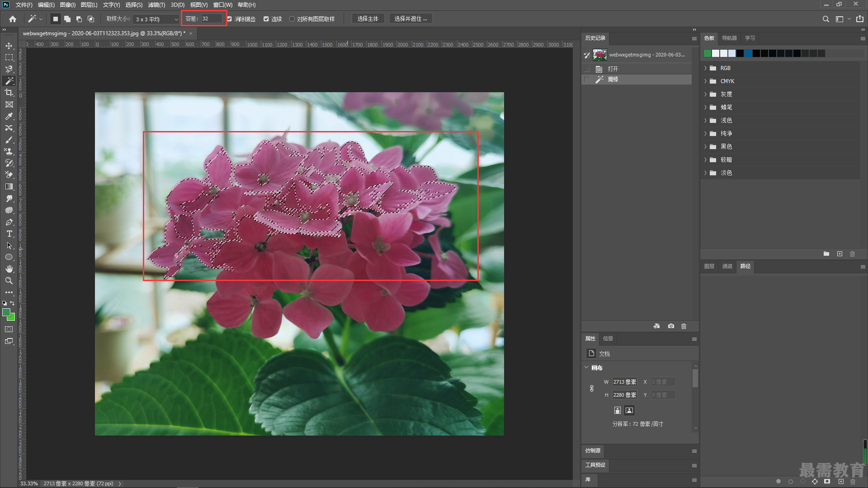Pick the first green recent swatch
The height and width of the screenshot is (488, 868).
pyautogui.click(x=708, y=54)
